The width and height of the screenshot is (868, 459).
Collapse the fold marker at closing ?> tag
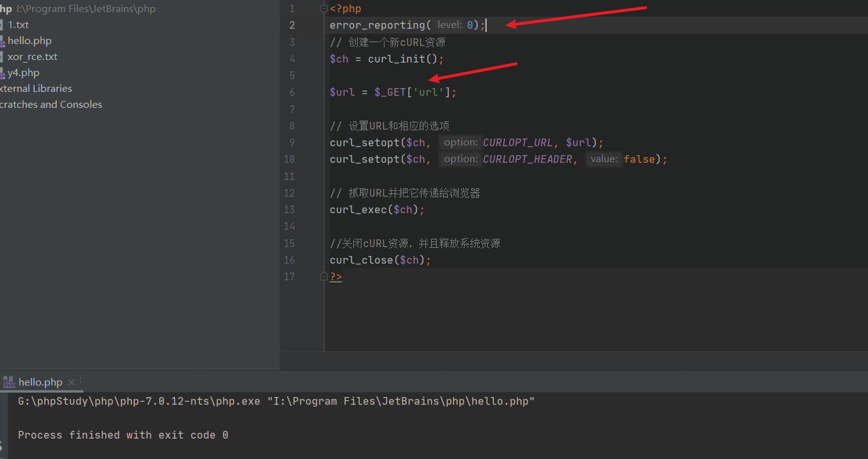click(x=324, y=276)
